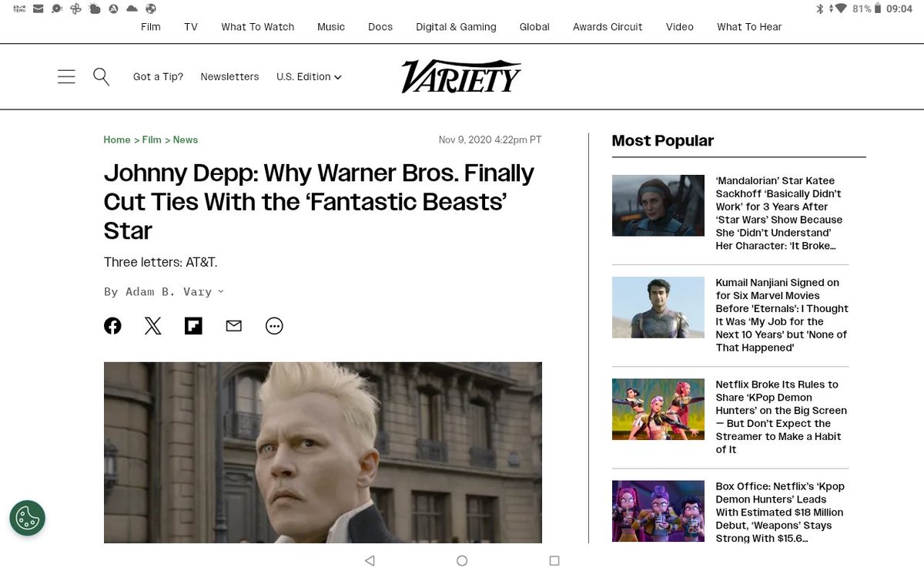The image size is (924, 578).
Task: Go to Home breadcrumb
Action: [x=117, y=139]
